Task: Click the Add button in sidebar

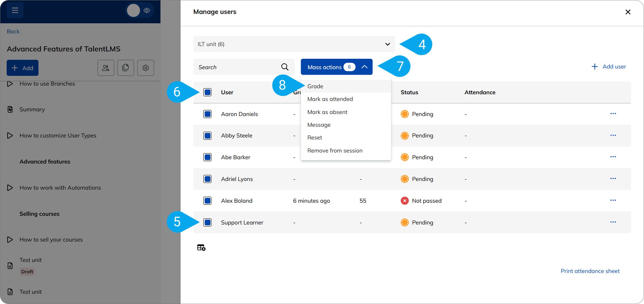Action: [22, 68]
